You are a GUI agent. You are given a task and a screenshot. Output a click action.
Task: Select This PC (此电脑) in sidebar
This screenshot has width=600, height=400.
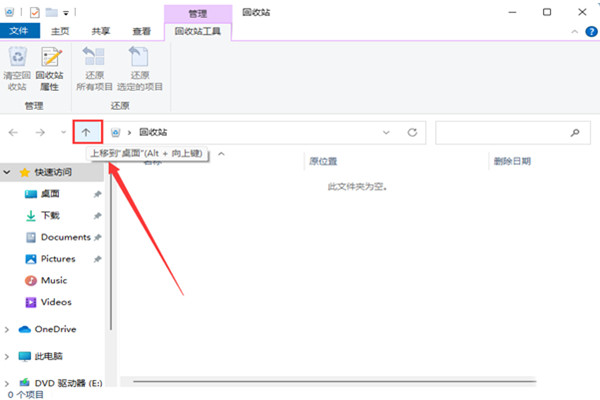(47, 356)
